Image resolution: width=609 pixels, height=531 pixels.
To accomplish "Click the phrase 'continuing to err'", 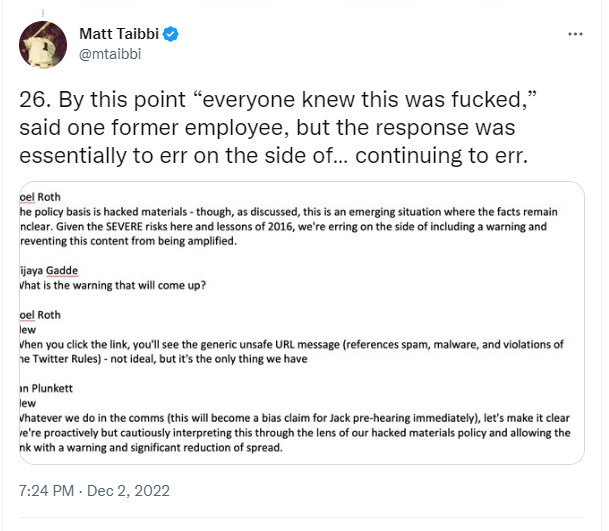I will coord(442,155).
